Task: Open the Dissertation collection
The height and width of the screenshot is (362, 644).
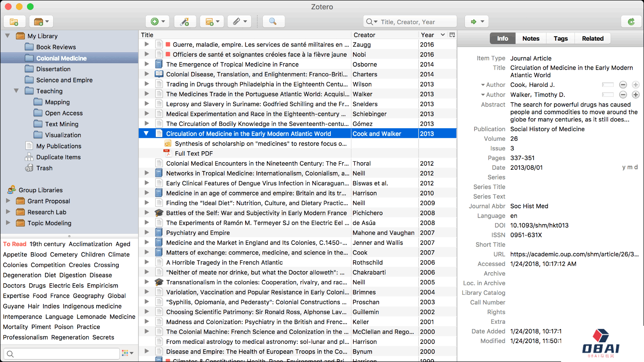Action: pos(53,69)
